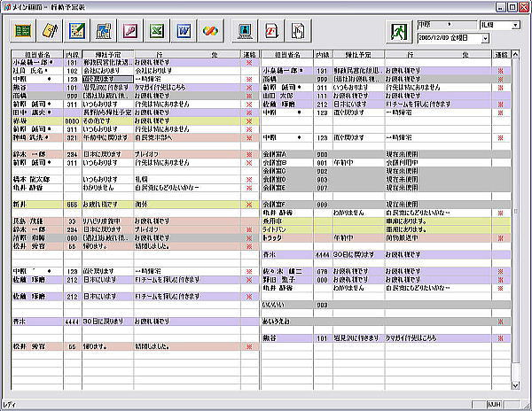Image resolution: width=532 pixels, height=411 pixels.
Task: Select the 野田 聖子 row
Action: 386,280
